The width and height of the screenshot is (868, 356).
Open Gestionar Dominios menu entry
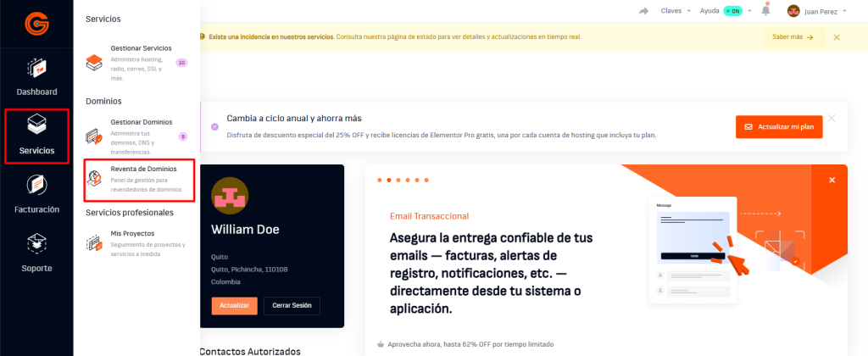pos(141,122)
